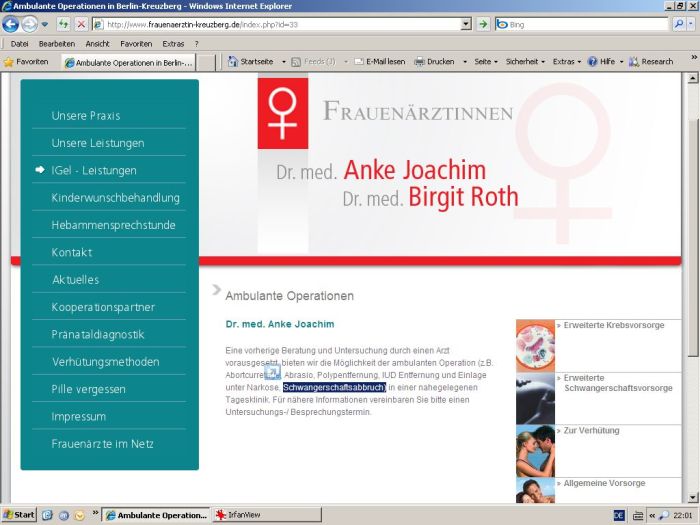Open the Seite dropdown menu
The width and height of the screenshot is (700, 525).
pyautogui.click(x=486, y=62)
